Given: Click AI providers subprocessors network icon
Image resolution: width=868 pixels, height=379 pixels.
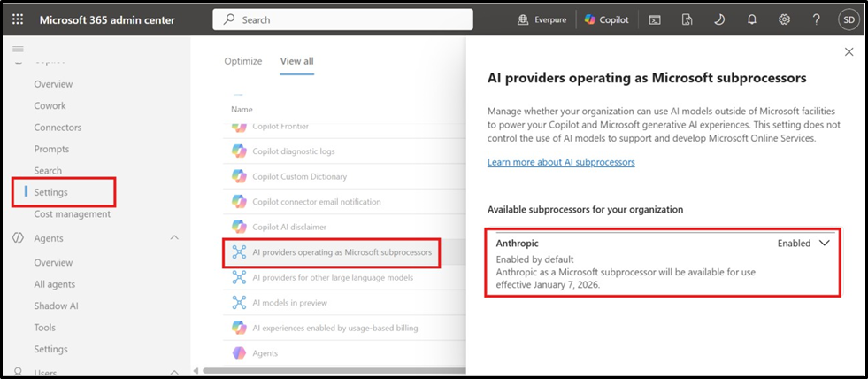Looking at the screenshot, I should tap(239, 252).
